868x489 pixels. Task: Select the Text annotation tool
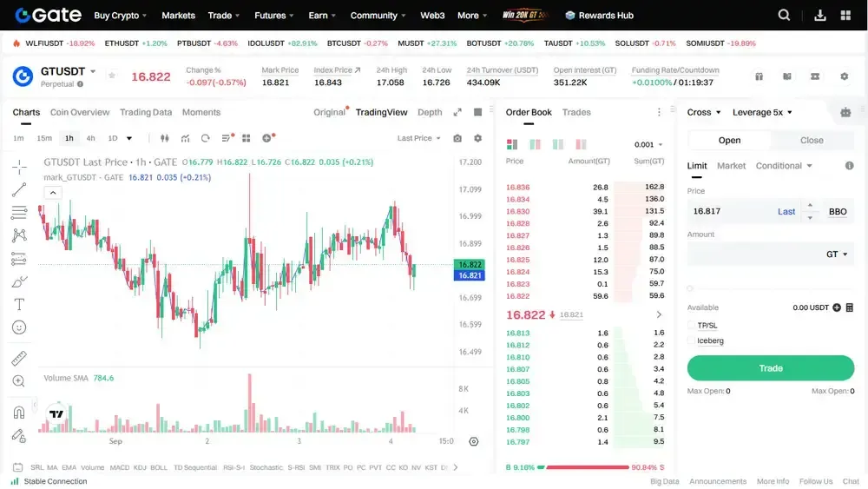(19, 305)
